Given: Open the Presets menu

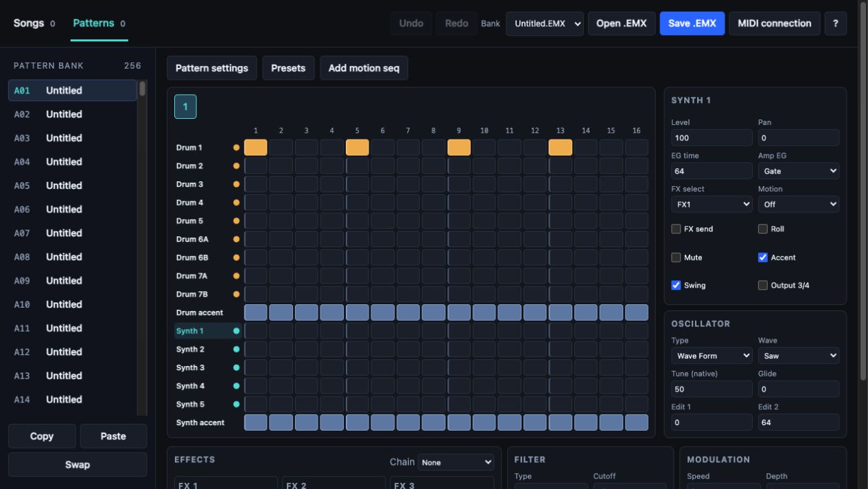Looking at the screenshot, I should point(288,68).
